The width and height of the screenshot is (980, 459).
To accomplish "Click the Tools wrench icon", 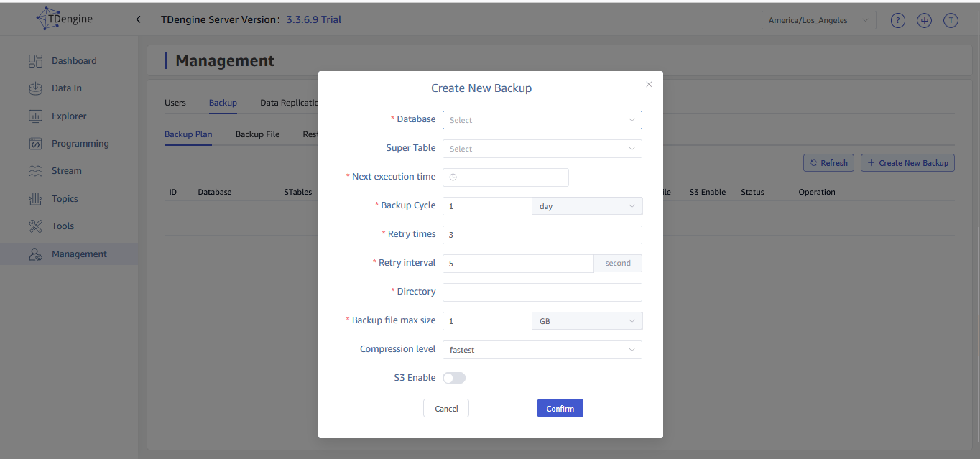I will click(x=36, y=226).
